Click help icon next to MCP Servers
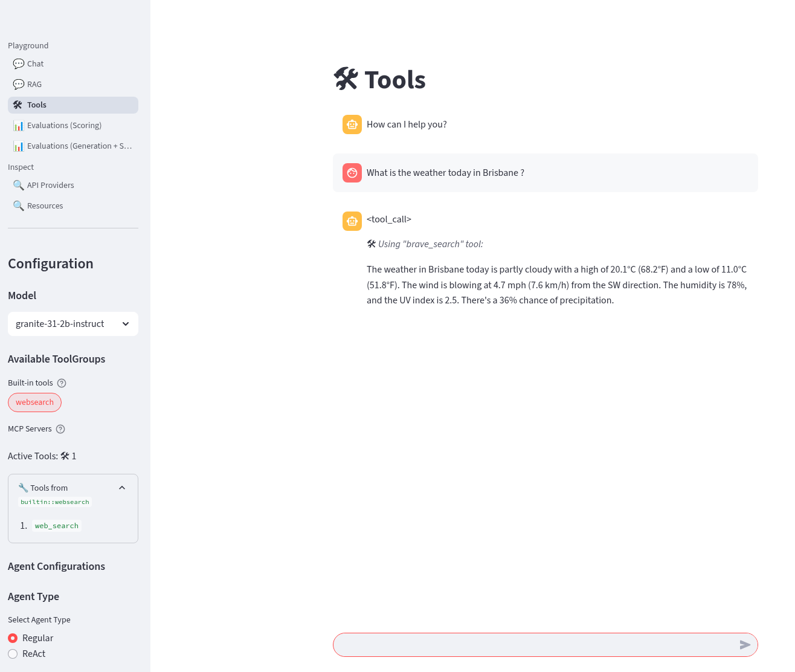This screenshot has width=795, height=672. click(60, 429)
